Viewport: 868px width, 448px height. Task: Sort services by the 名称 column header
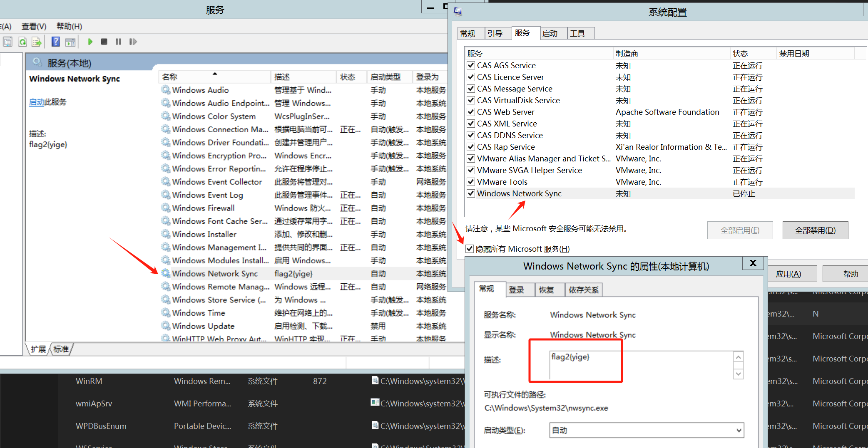(x=170, y=77)
